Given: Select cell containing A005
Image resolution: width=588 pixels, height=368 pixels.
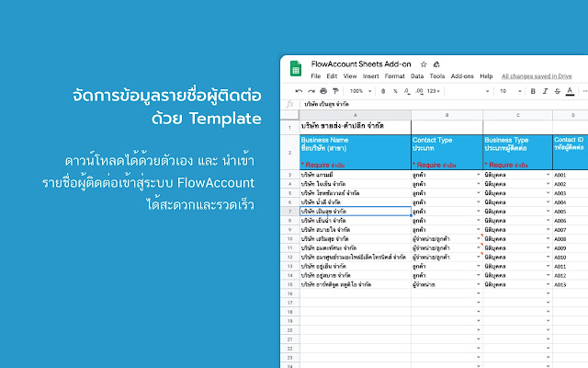Looking at the screenshot, I should tap(571, 212).
